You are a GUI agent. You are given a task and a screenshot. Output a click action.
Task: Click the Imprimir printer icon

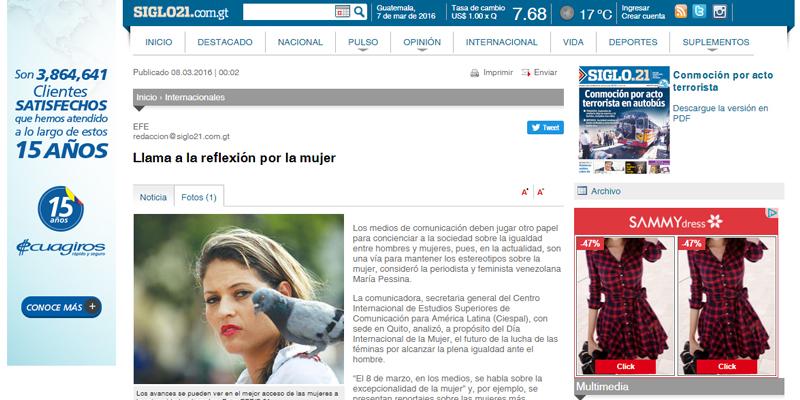[475, 73]
